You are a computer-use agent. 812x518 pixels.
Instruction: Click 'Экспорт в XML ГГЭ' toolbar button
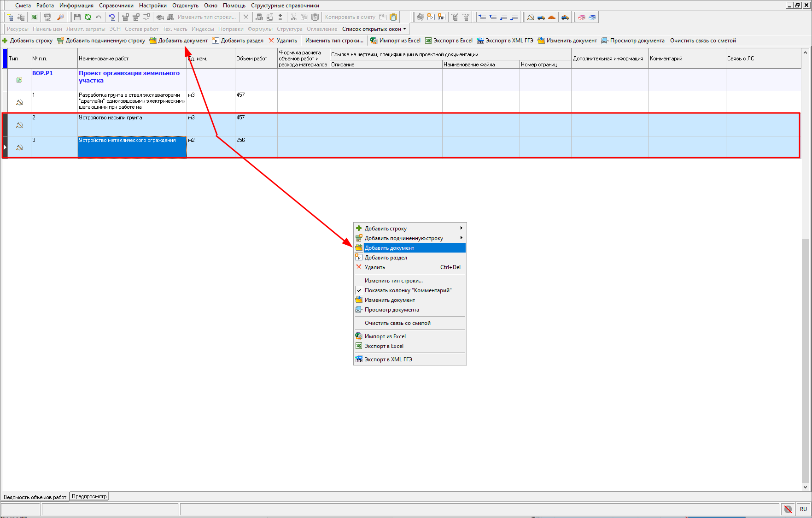coord(505,41)
